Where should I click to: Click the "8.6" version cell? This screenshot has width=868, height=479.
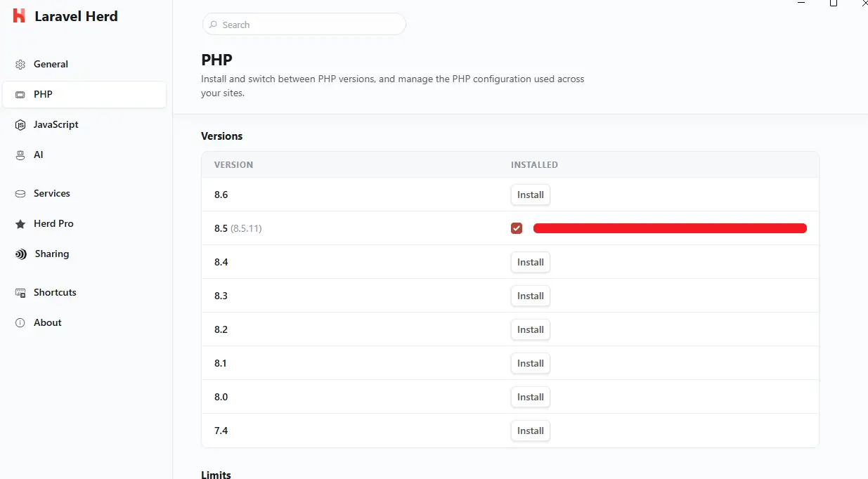click(x=221, y=195)
